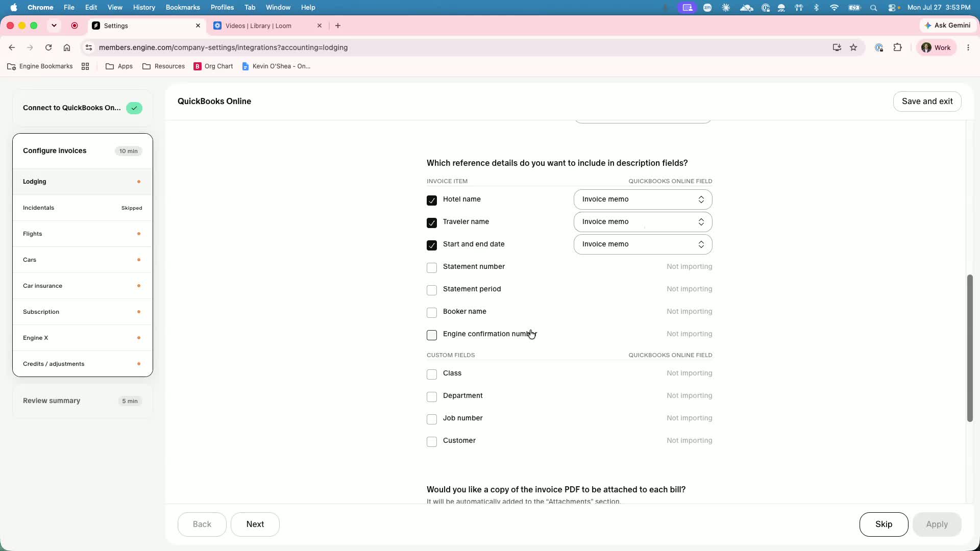
Task: Uncheck the Traveler name checkbox
Action: pos(432,223)
